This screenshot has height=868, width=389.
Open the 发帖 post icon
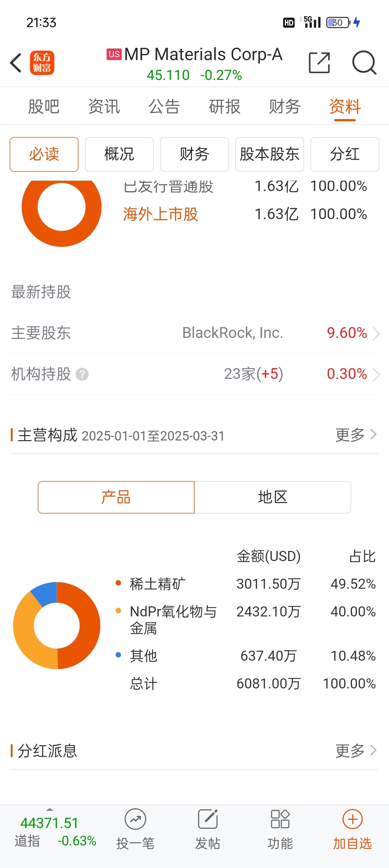pyautogui.click(x=208, y=819)
